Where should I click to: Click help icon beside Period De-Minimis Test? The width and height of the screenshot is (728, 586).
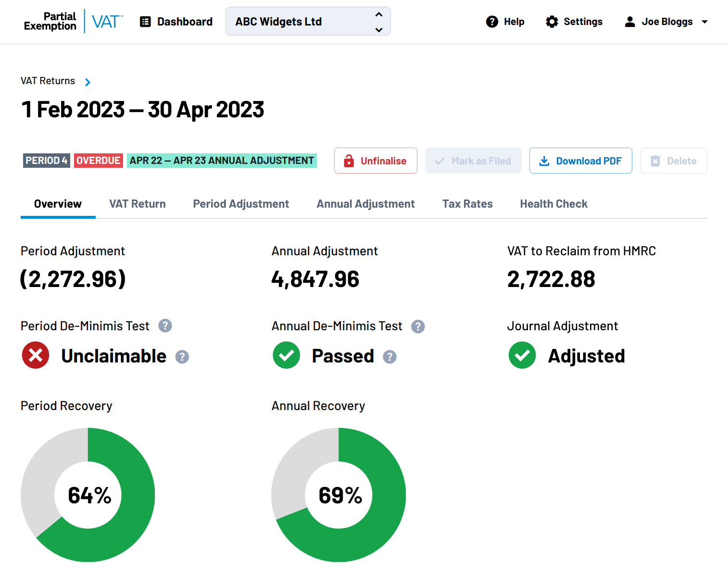[x=165, y=326]
